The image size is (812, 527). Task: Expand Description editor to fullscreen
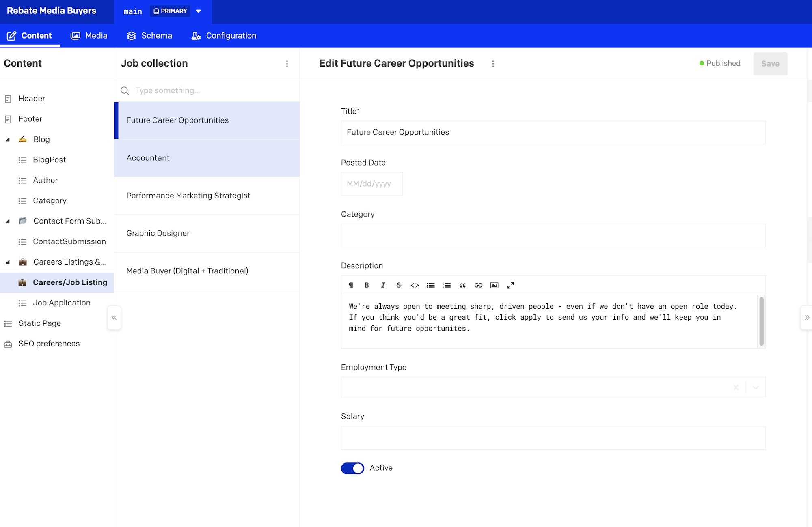tap(510, 285)
